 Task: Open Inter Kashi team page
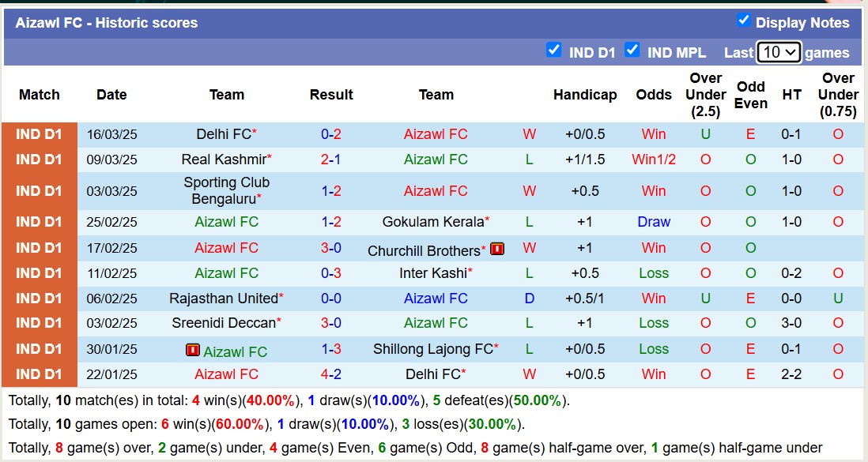(433, 273)
